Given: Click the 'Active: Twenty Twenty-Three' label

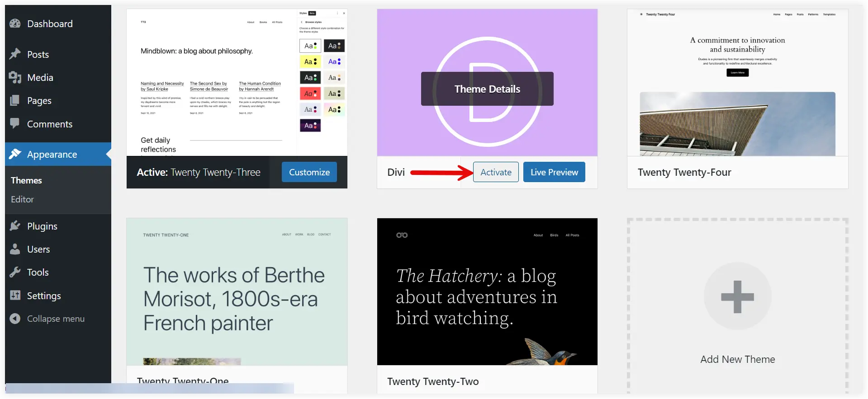Looking at the screenshot, I should (199, 172).
